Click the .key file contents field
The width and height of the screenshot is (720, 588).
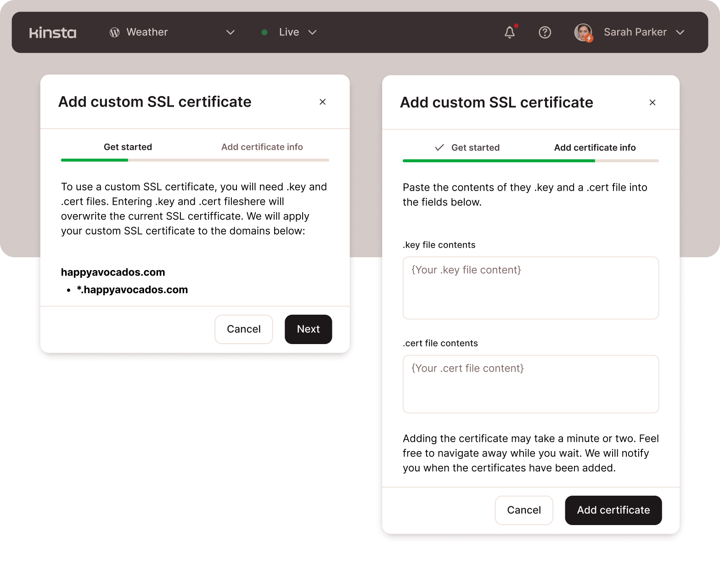(x=530, y=288)
